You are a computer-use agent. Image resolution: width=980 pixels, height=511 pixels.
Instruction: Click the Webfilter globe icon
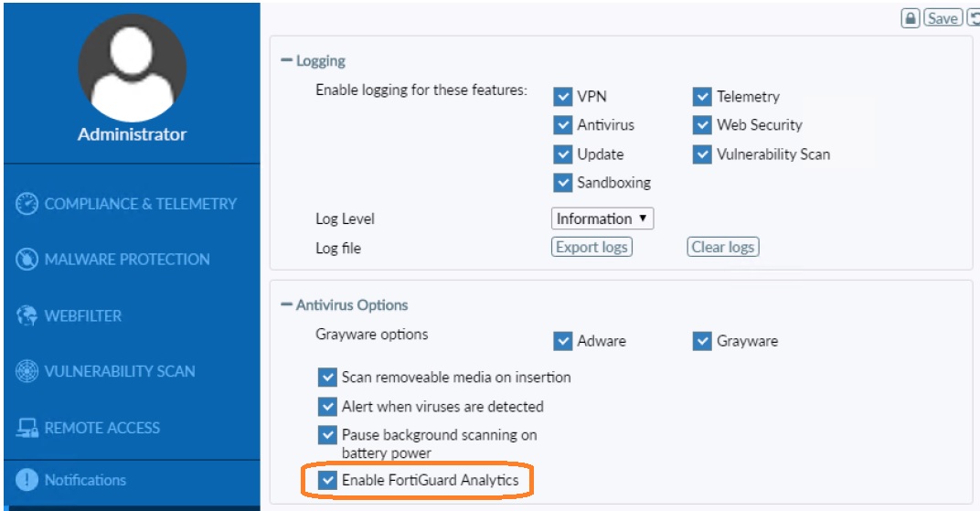[27, 316]
